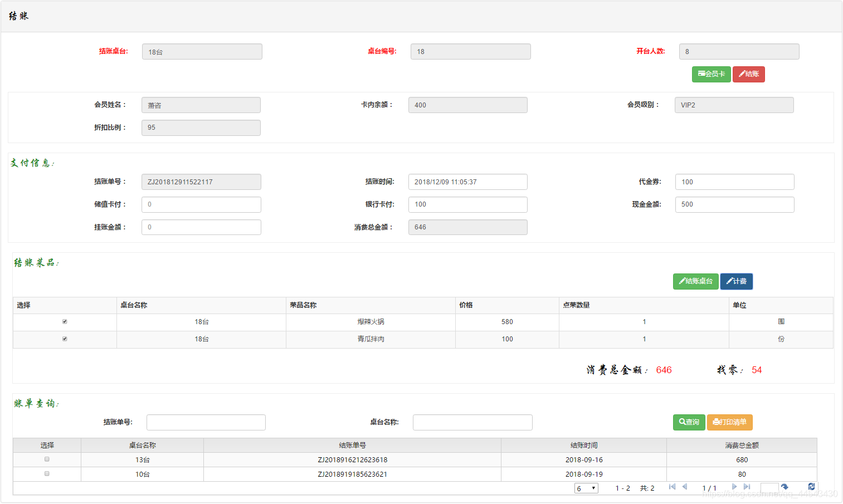
Task: Click the 桌台编号 field showing 18
Action: pyautogui.click(x=470, y=52)
